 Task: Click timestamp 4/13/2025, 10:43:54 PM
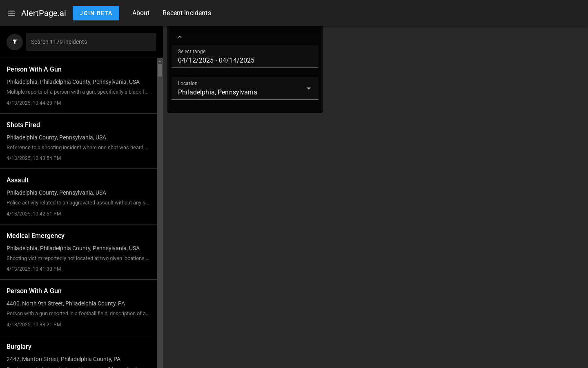(34, 158)
